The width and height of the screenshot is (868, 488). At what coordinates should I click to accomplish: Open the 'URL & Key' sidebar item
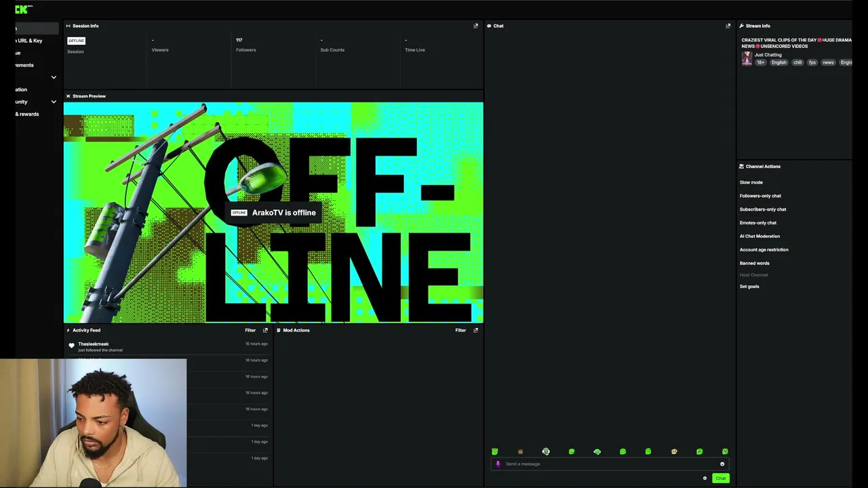click(29, 41)
